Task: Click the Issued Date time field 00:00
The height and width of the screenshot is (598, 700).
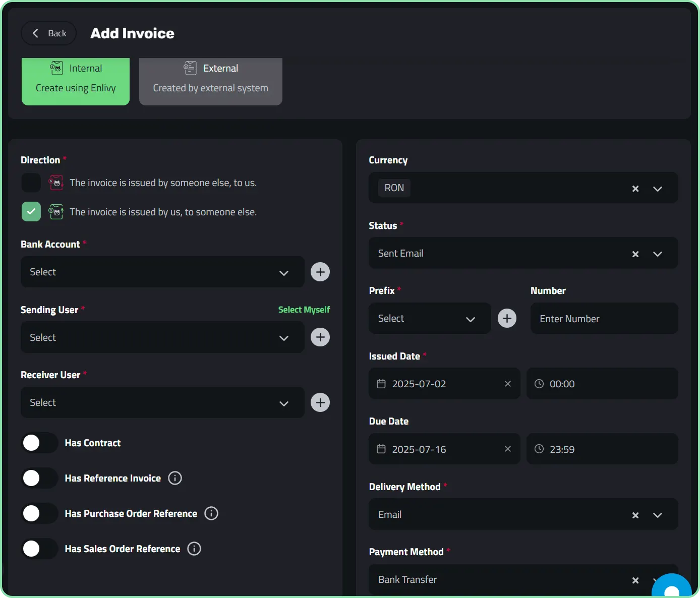Action: coord(602,384)
